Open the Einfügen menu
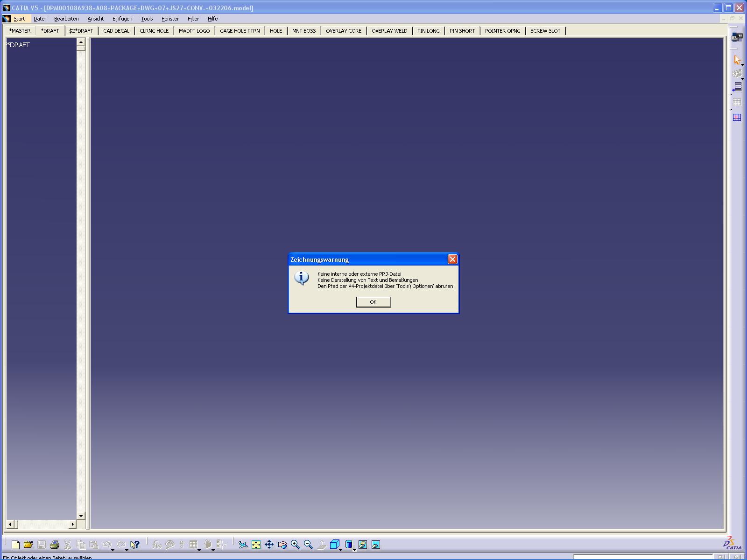 (122, 19)
